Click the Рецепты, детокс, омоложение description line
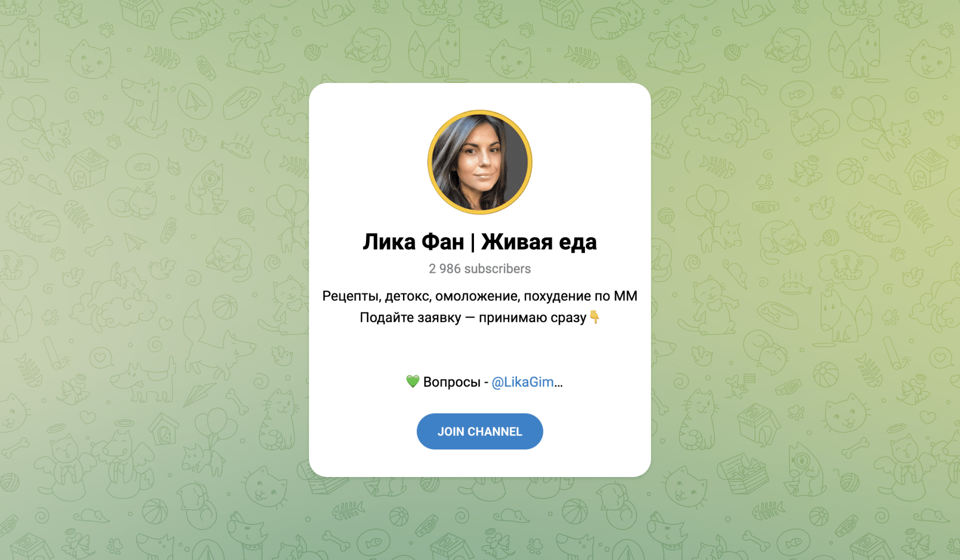This screenshot has width=960, height=560. tap(479, 296)
